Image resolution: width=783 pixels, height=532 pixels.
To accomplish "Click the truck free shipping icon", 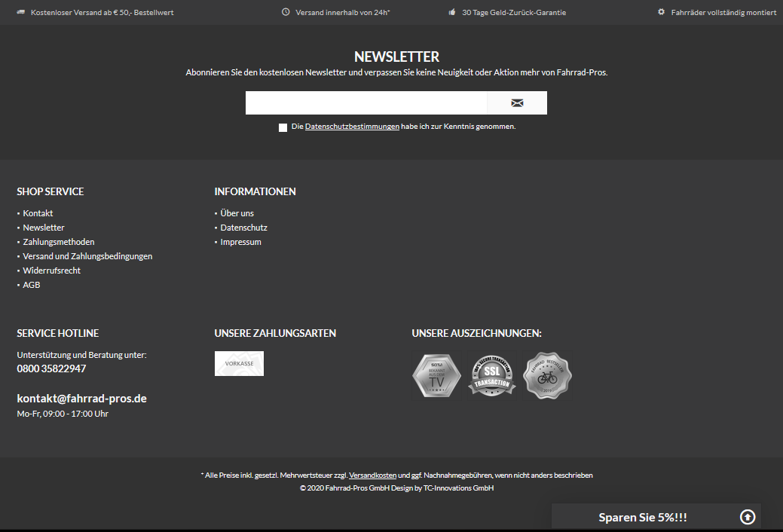I will 20,13.
